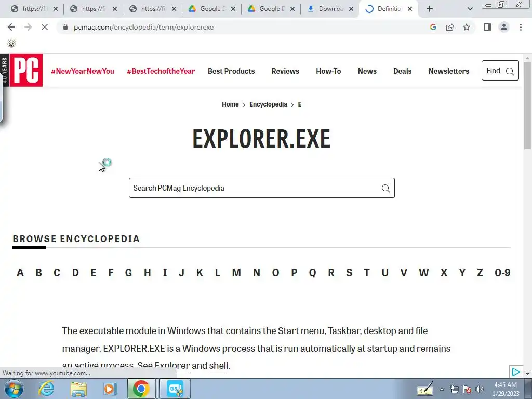The height and width of the screenshot is (399, 532).
Task: Browse encyclopedia letter C
Action: point(57,272)
